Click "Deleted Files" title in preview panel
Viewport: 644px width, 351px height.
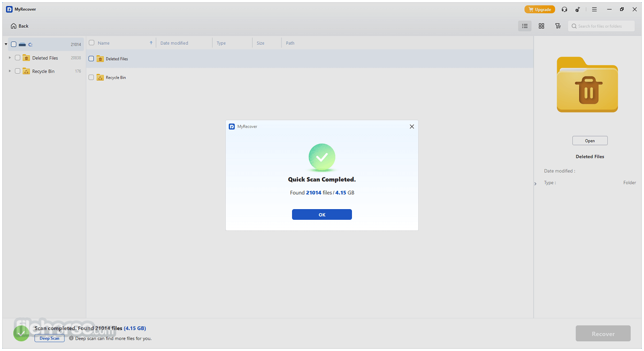click(x=590, y=157)
